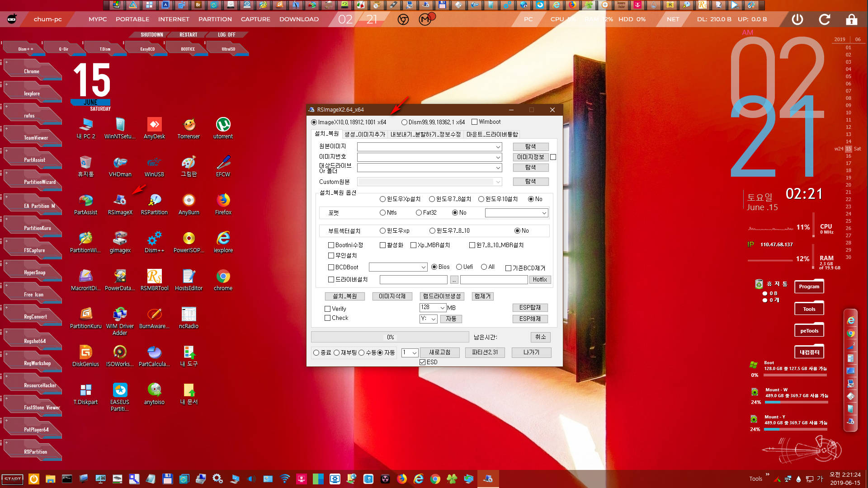Viewport: 868px width, 488px height.
Task: Click the Hotfix path input field
Action: tap(494, 280)
